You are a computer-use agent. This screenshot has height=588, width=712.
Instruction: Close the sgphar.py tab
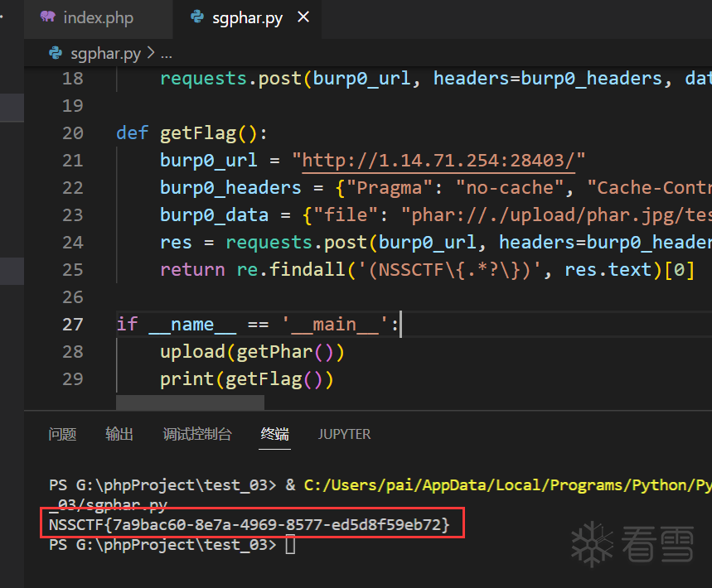303,17
